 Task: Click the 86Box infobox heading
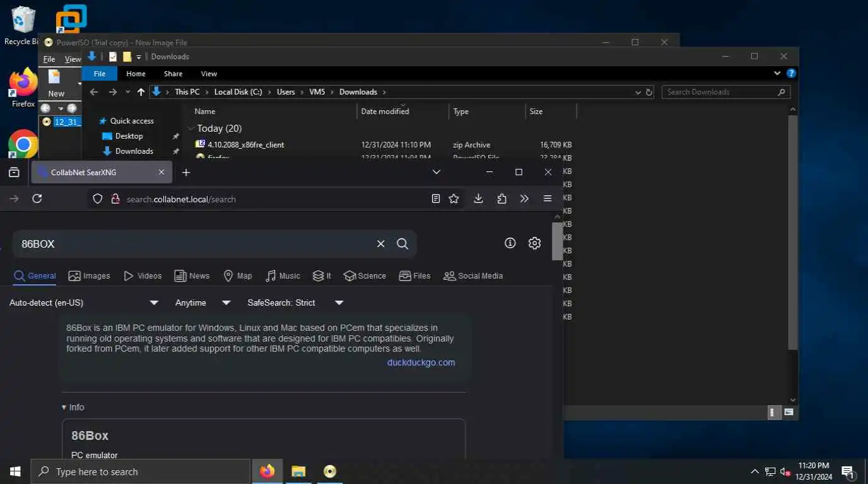tap(90, 435)
